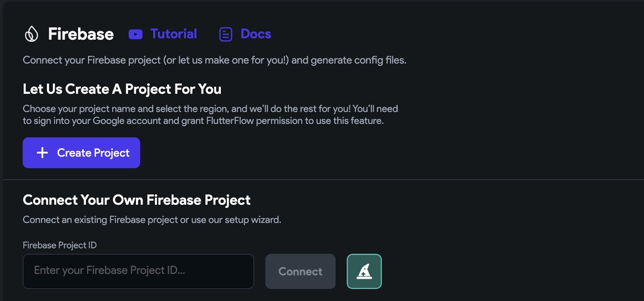Click the Firebase page title
This screenshot has height=301, width=644.
[x=81, y=34]
